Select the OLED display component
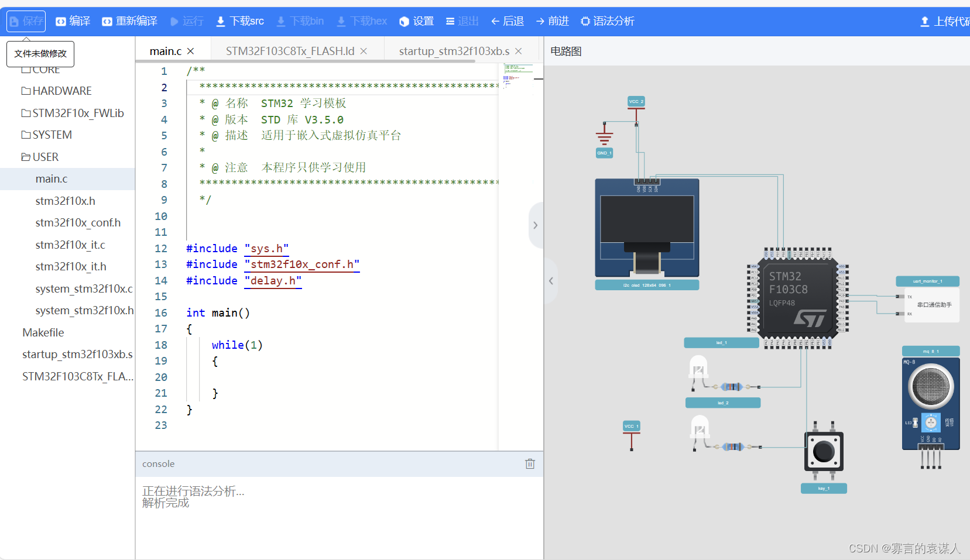Viewport: 970px width, 560px height. tap(647, 228)
